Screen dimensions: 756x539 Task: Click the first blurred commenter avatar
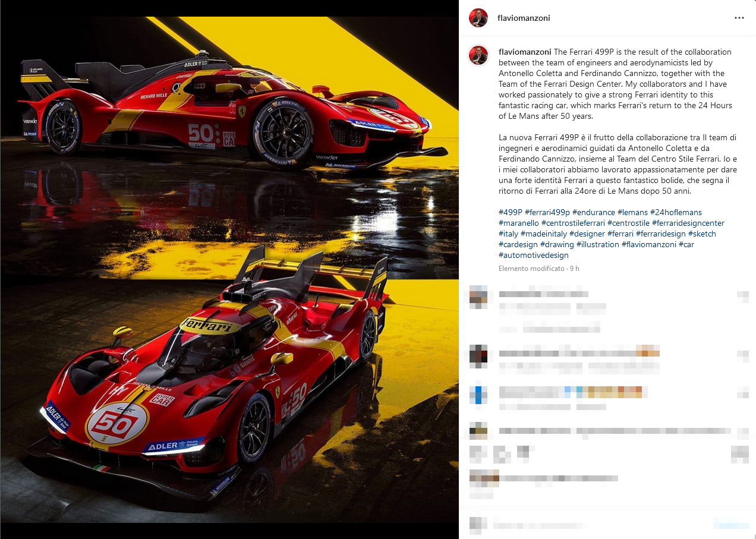click(x=478, y=295)
